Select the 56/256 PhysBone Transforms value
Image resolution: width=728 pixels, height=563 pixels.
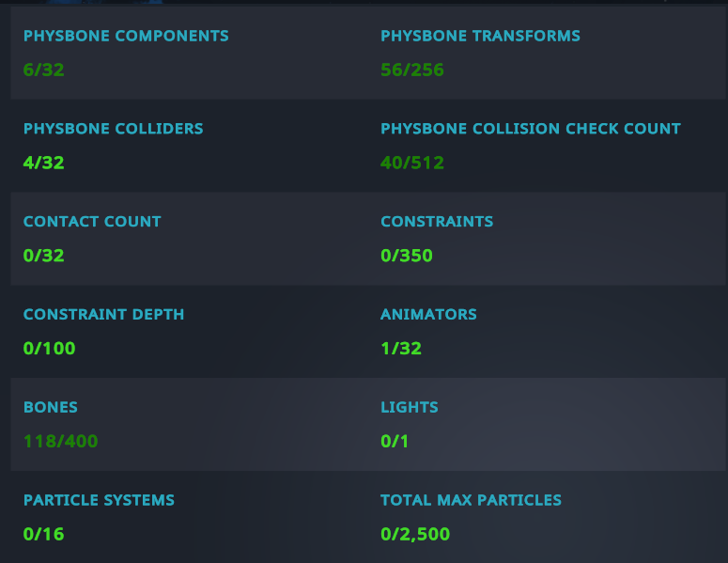411,70
